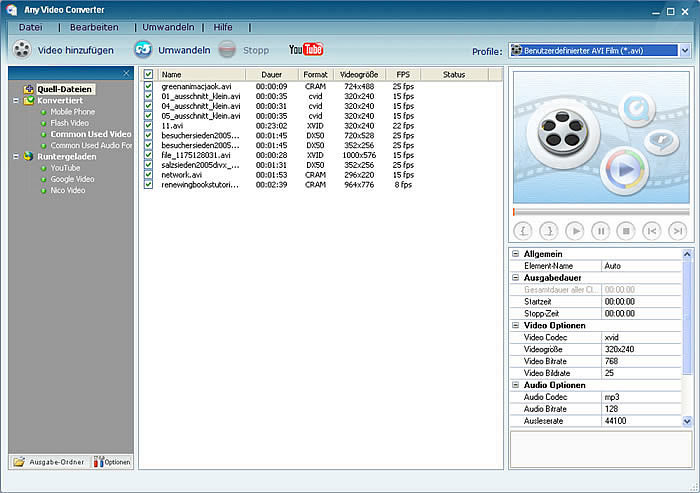Uncheck 05_ausschnitt_klein.avi checkbox
The height and width of the screenshot is (493, 700).
(149, 116)
